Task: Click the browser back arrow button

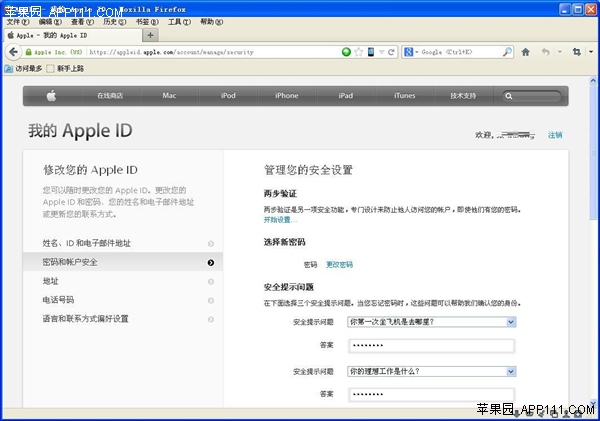Action: (x=544, y=51)
